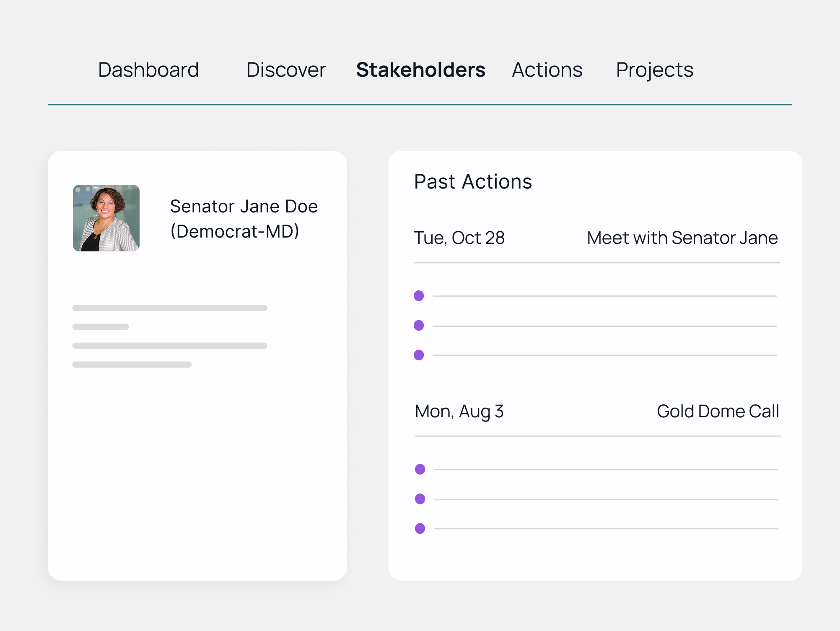Click the second bullet under Gold Dome Call
The height and width of the screenshot is (631, 840).
click(420, 499)
